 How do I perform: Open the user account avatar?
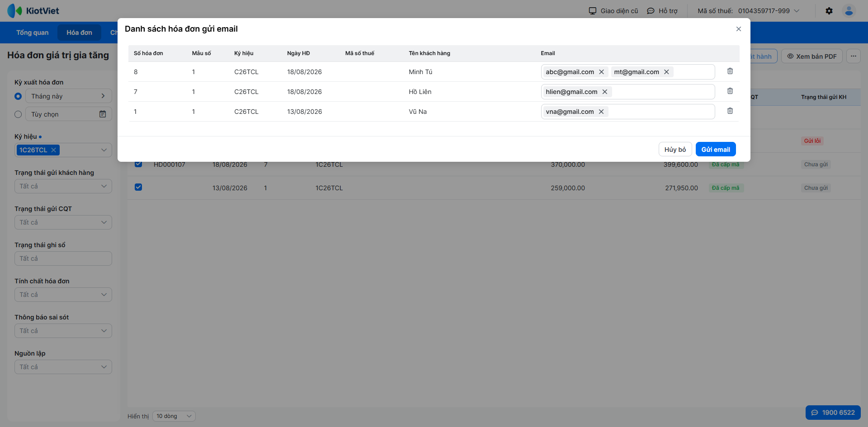pos(849,11)
